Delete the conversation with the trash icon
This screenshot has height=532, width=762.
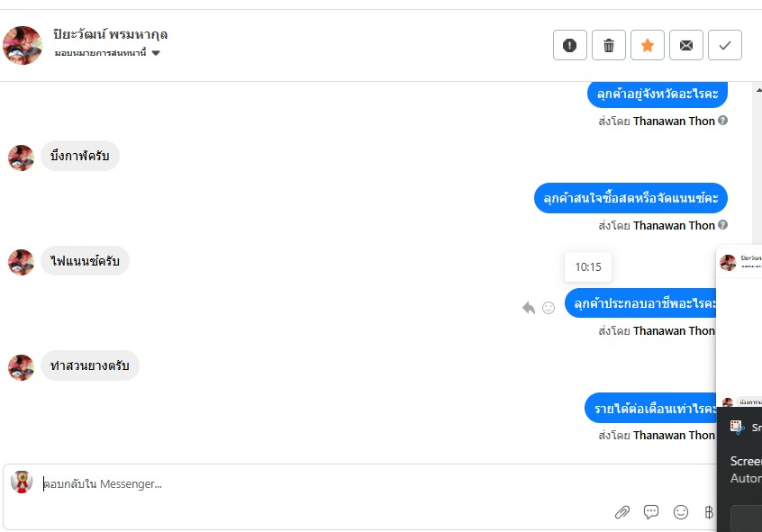pyautogui.click(x=609, y=45)
